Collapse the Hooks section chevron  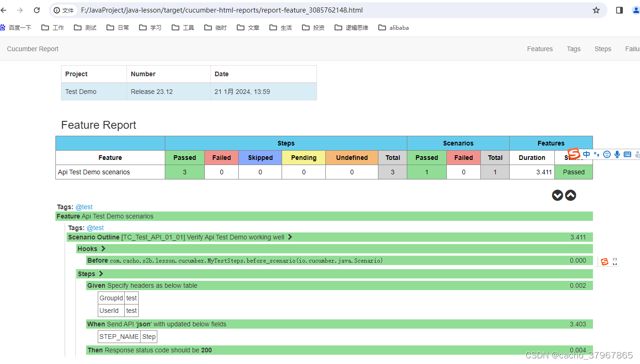point(103,249)
